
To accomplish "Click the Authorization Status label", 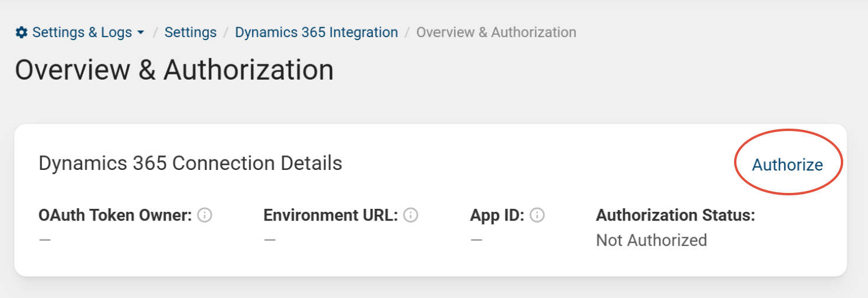I will (x=676, y=215).
